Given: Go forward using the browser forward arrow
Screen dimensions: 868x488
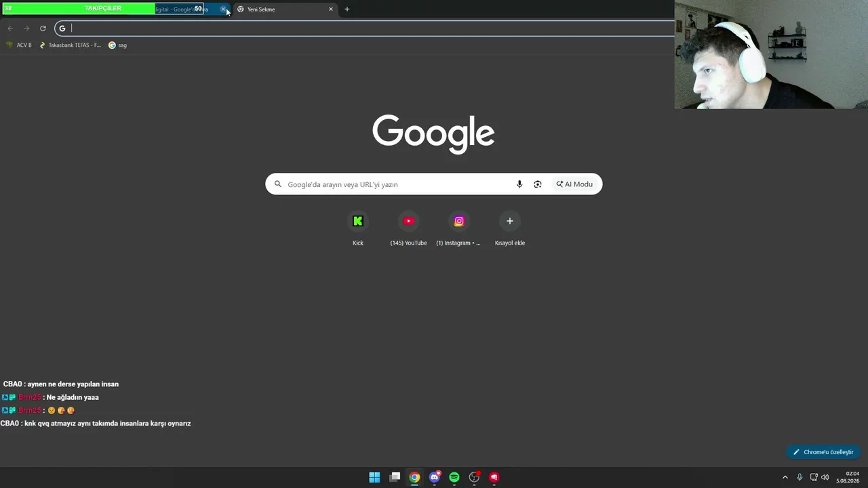Looking at the screenshot, I should [26, 28].
